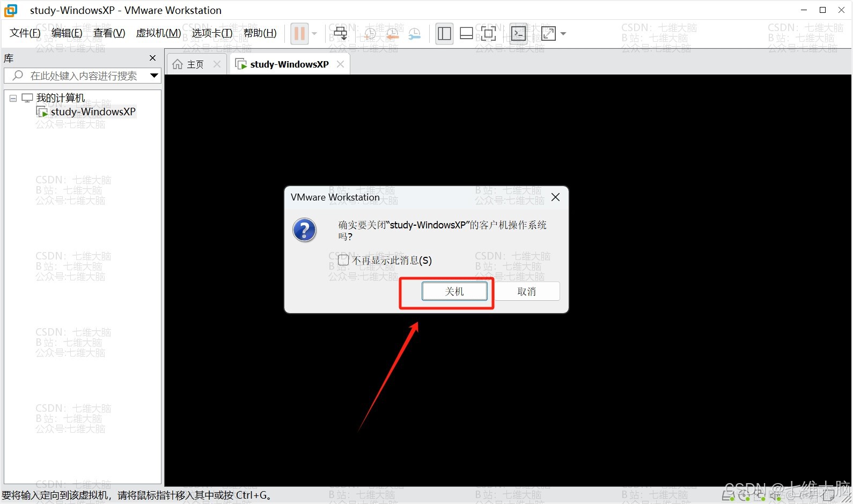
Task: Click the console view terminal icon
Action: [x=518, y=34]
